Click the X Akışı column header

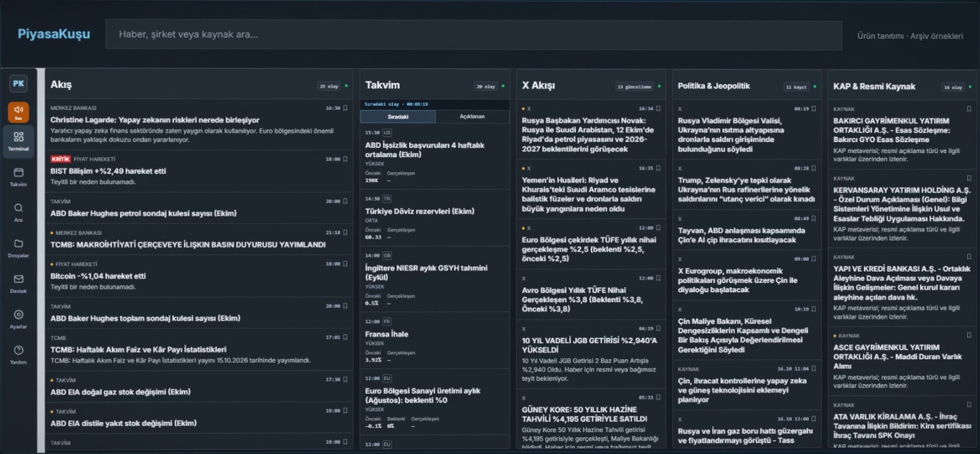(538, 85)
